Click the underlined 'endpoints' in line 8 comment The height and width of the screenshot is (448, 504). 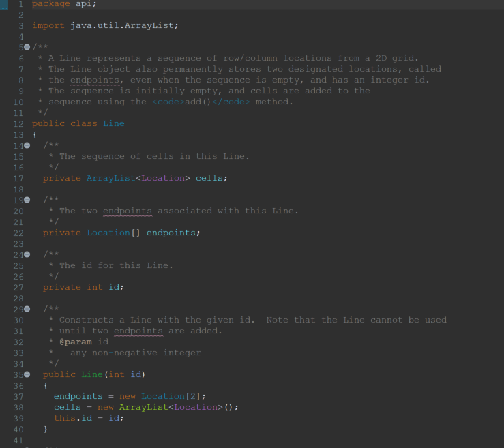[95, 80]
